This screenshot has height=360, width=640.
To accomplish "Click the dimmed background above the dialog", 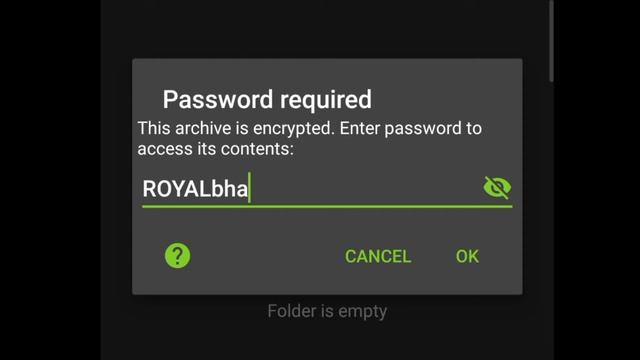I will click(327, 29).
